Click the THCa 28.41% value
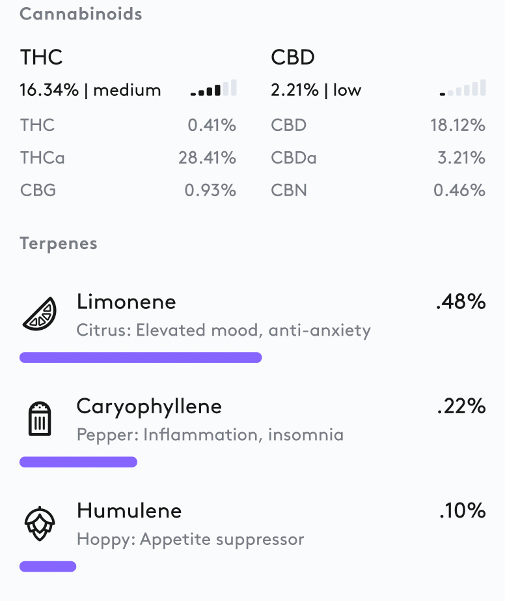Screen dimensions: 506x602 click(x=207, y=158)
